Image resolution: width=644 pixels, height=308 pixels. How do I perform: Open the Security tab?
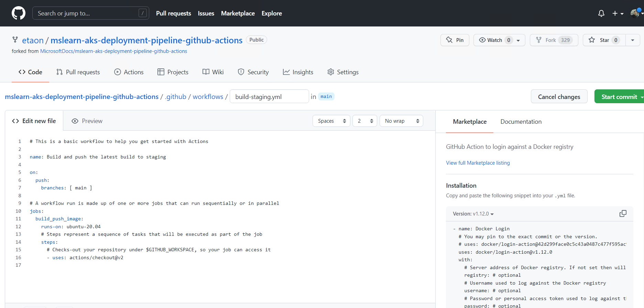click(x=253, y=72)
